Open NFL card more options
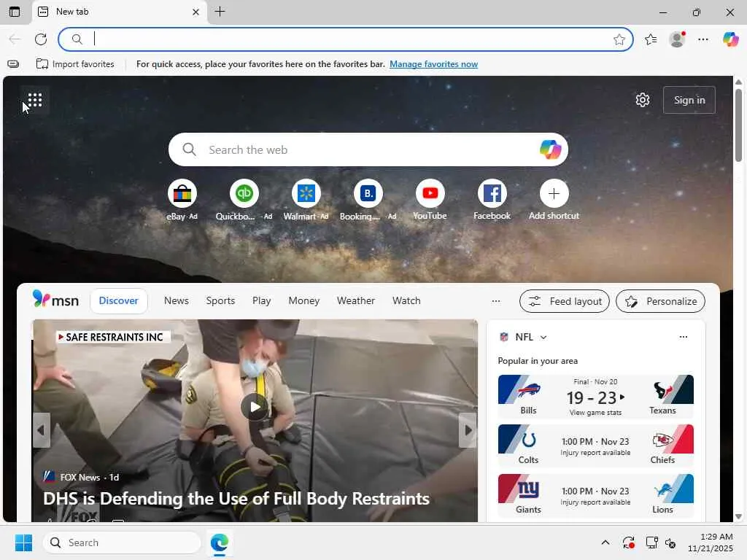 [683, 337]
